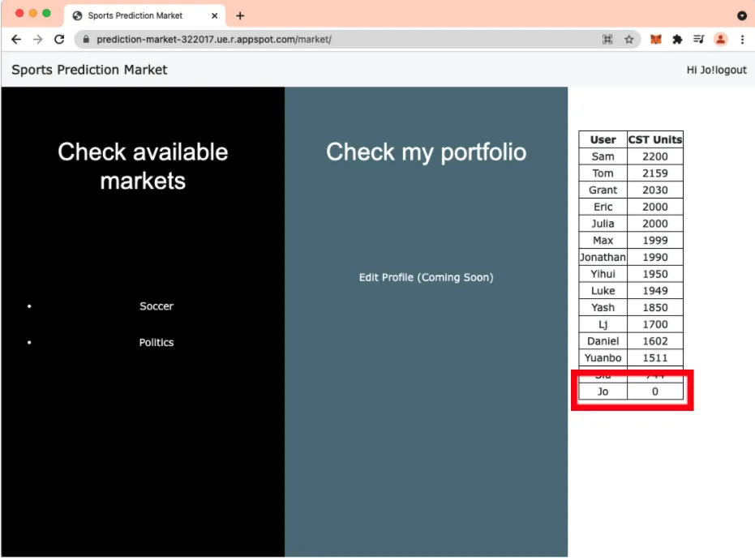Open the Politics market link
755x560 pixels.
[x=157, y=342]
